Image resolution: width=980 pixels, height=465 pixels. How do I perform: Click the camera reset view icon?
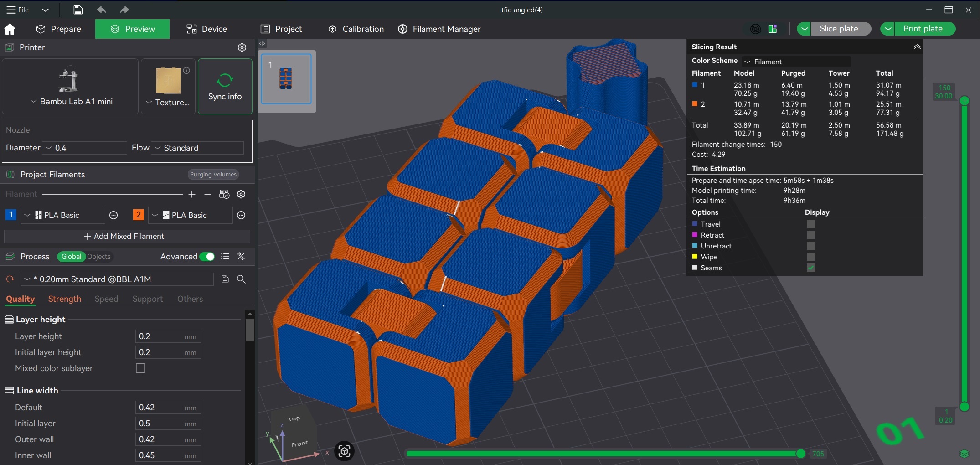click(344, 451)
